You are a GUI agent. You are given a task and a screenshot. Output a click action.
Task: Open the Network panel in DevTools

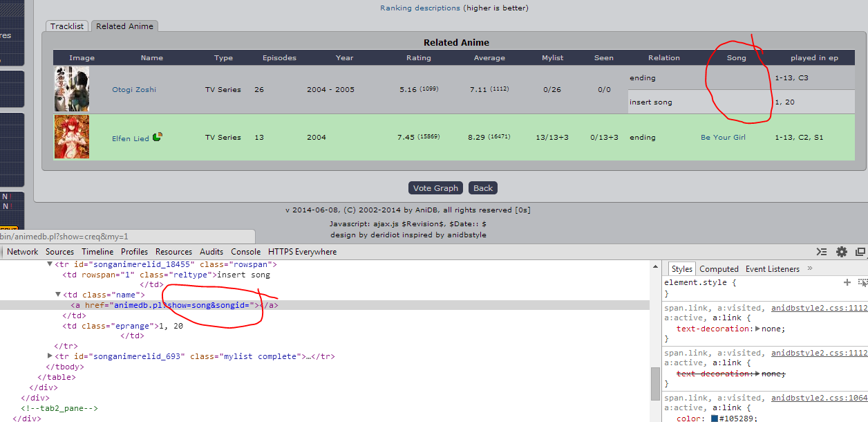[23, 252]
